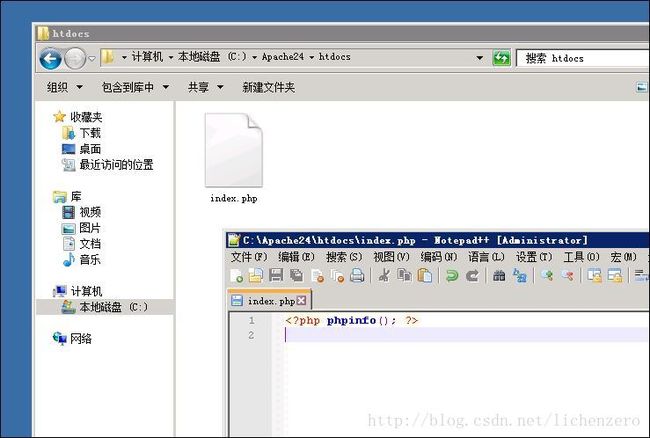Select 网络 in the navigation pane
The width and height of the screenshot is (650, 438).
click(x=80, y=339)
